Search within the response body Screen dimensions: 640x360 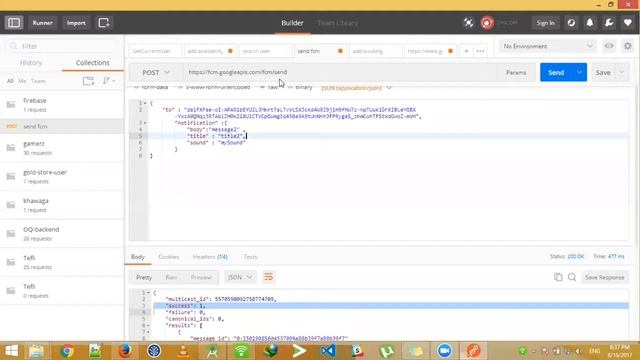click(x=572, y=277)
